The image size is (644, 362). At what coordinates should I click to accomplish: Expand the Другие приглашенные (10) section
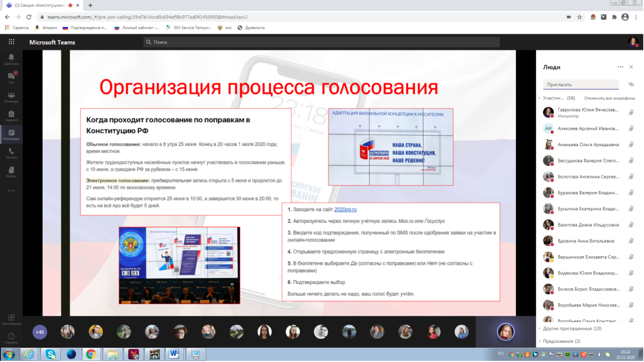click(x=572, y=329)
